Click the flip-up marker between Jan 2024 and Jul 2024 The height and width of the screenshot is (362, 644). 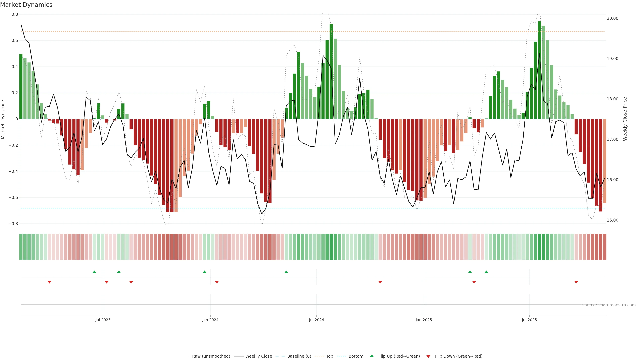pos(286,272)
